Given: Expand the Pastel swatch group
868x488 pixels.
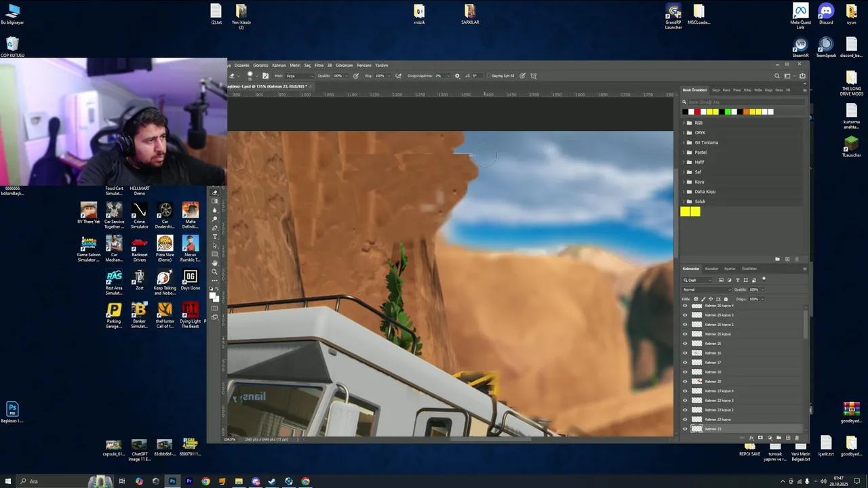Looking at the screenshot, I should point(683,152).
